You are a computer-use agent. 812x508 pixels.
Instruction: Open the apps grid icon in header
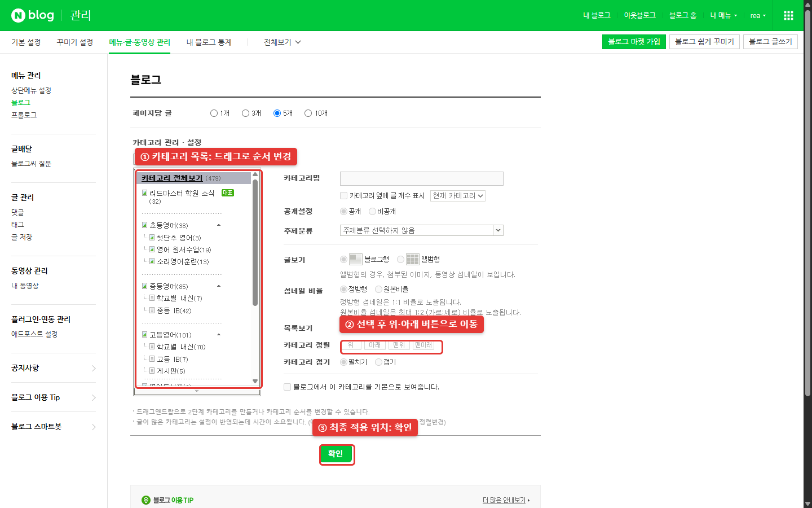(788, 15)
